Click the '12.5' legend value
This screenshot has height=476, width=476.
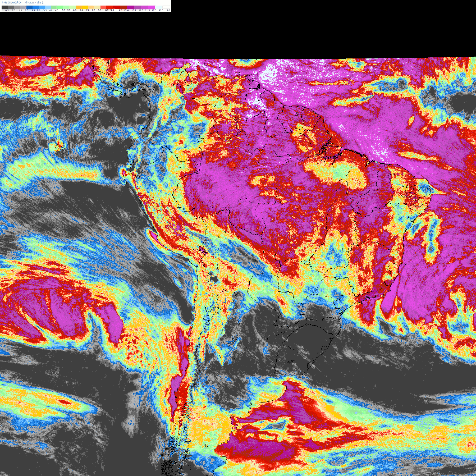[161, 10]
